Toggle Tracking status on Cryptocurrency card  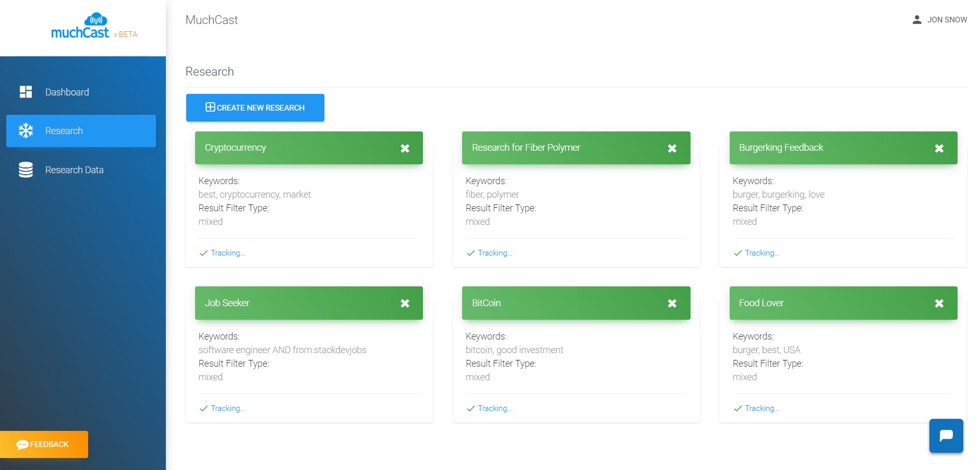pyautogui.click(x=223, y=253)
